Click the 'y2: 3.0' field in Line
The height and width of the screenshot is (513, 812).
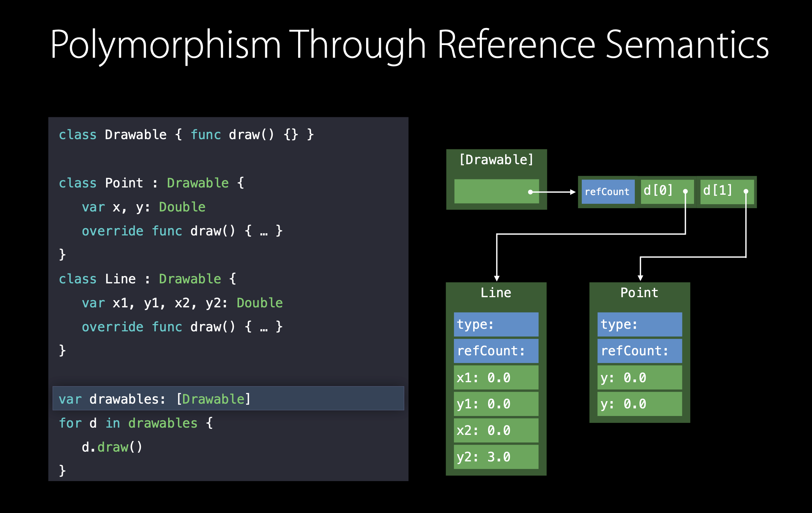click(496, 457)
